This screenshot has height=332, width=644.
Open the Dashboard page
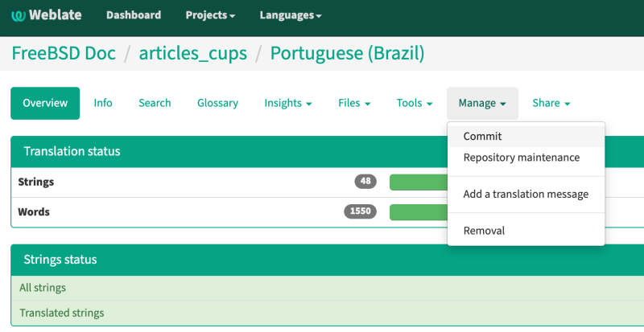point(134,15)
